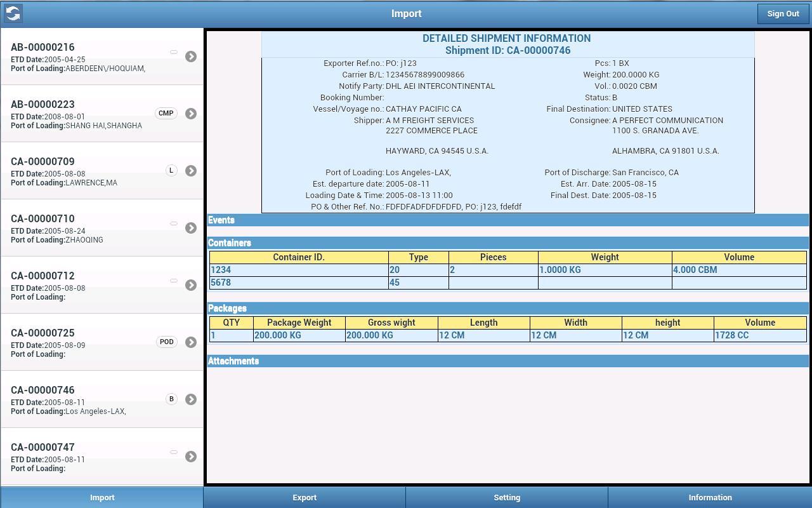Click the 4.000 CBM volume cell
812x508 pixels.
point(739,270)
